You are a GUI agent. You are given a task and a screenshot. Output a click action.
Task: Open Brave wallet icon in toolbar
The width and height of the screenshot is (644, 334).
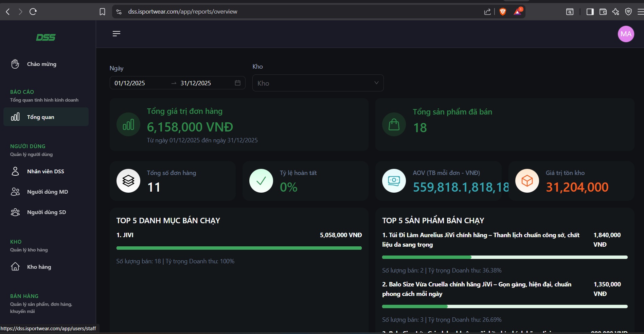click(x=603, y=12)
